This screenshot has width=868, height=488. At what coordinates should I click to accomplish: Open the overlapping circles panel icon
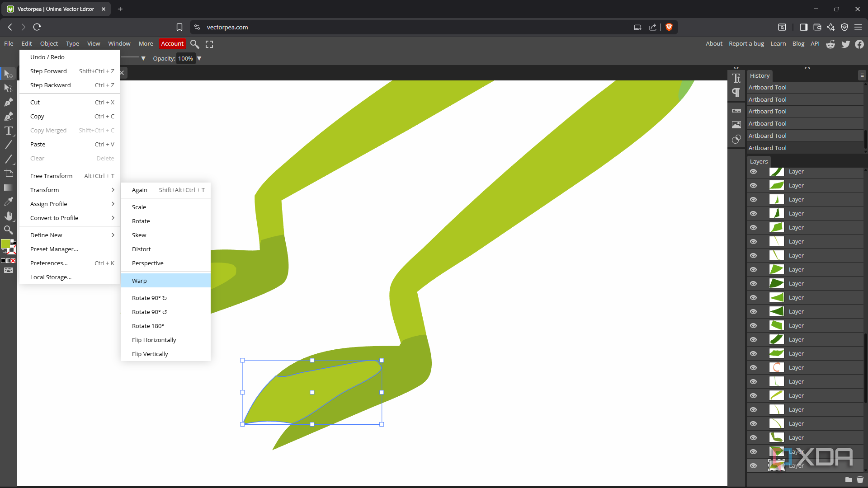click(x=736, y=139)
